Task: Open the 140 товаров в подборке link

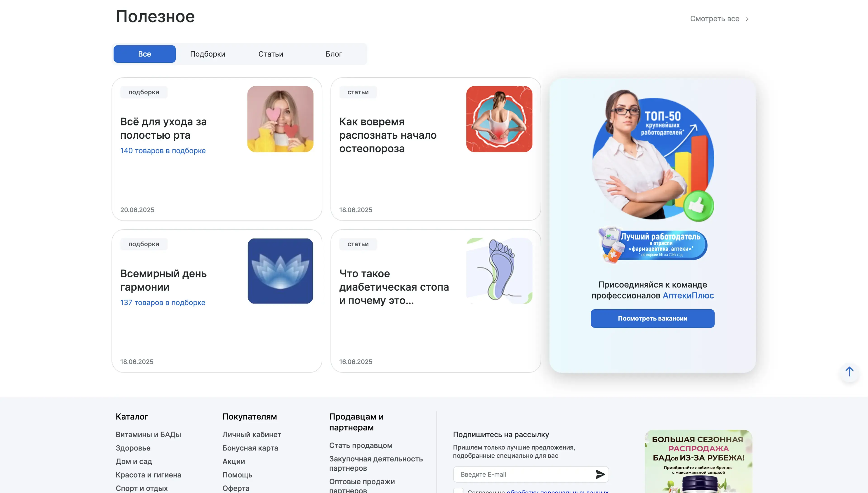Action: point(163,151)
